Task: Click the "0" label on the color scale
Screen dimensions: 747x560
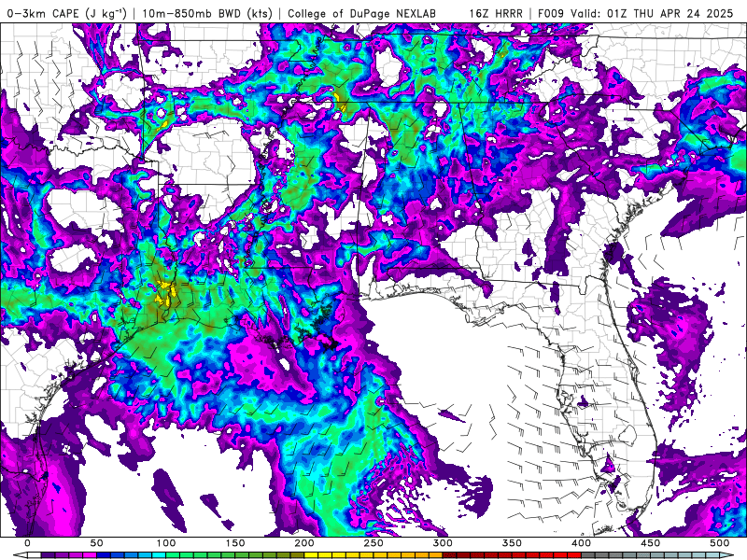Action: [x=28, y=543]
